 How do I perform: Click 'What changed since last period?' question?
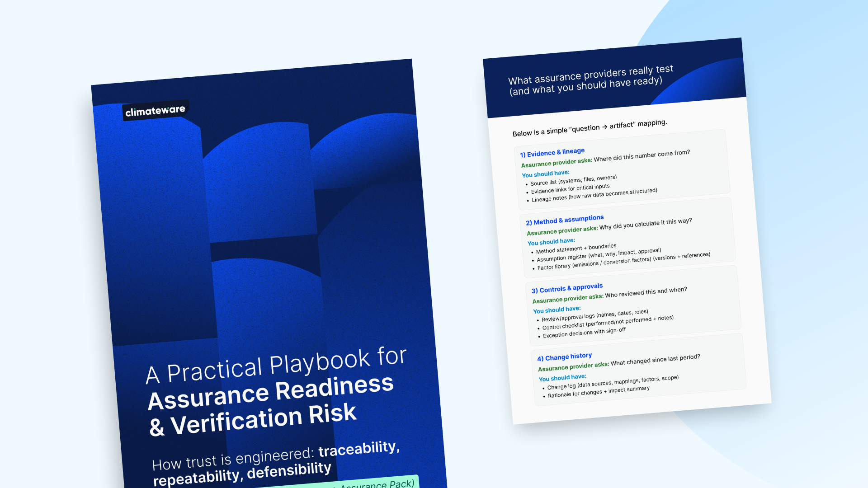pyautogui.click(x=655, y=360)
